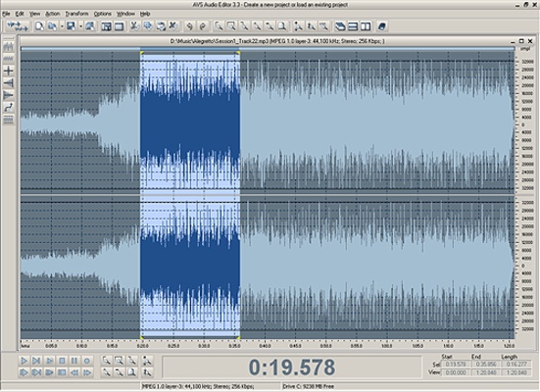Select the Fade Out effect in sidebar
Screen dimensions: 540x392
(x=8, y=95)
